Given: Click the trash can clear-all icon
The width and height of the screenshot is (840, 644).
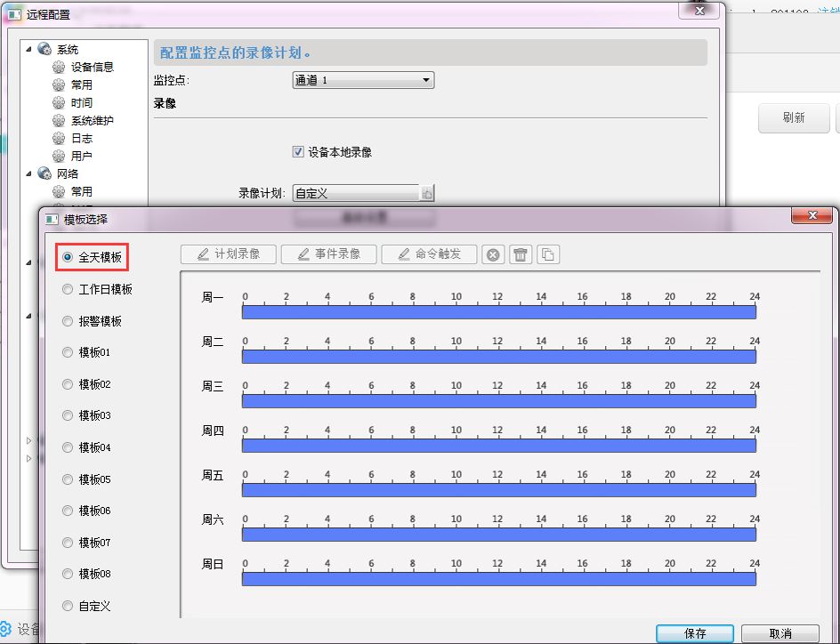Looking at the screenshot, I should coord(521,255).
